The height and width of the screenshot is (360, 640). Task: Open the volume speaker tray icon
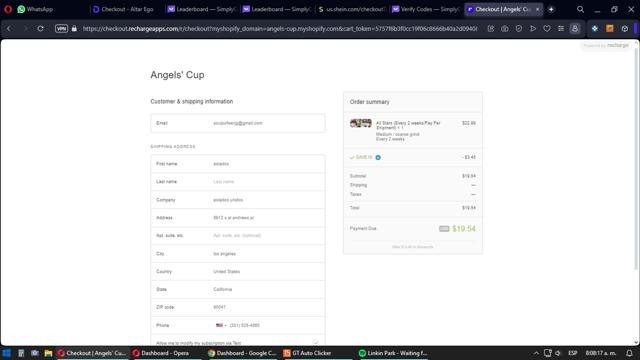[x=558, y=353]
